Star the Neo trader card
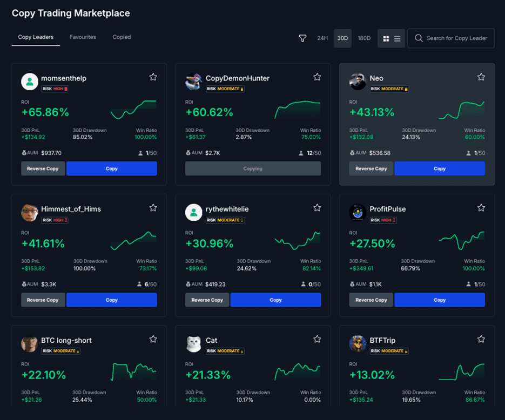The width and height of the screenshot is (505, 420). (481, 77)
